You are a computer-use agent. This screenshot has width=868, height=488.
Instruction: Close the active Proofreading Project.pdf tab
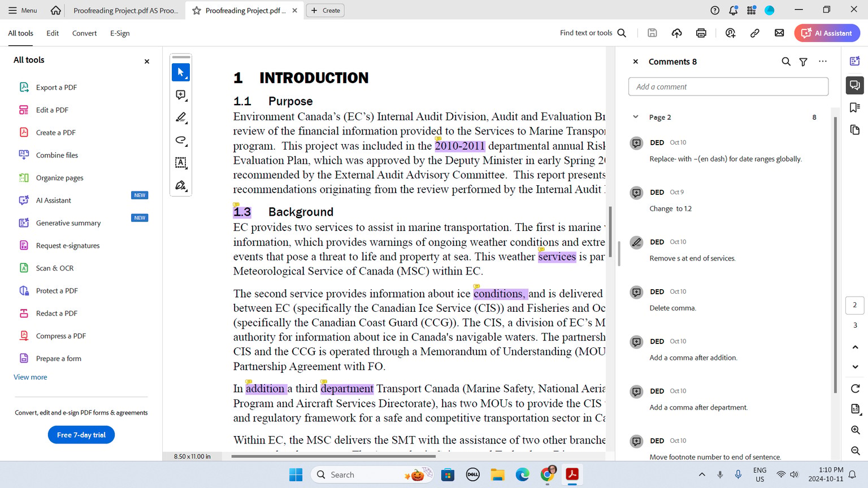pyautogui.click(x=294, y=10)
